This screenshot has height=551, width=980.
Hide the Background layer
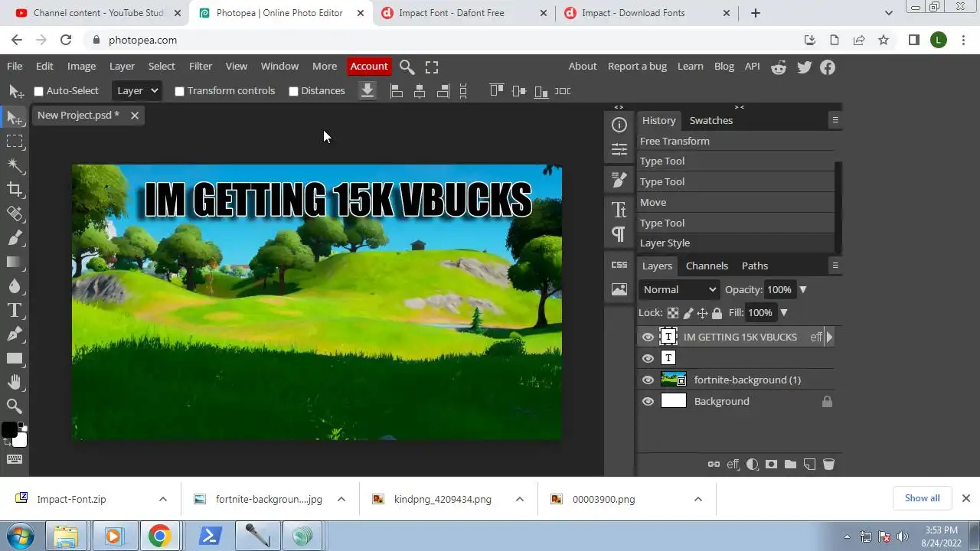pos(648,401)
